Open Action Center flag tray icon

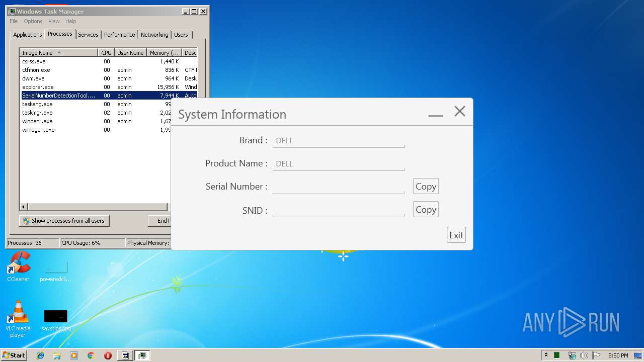[596, 355]
